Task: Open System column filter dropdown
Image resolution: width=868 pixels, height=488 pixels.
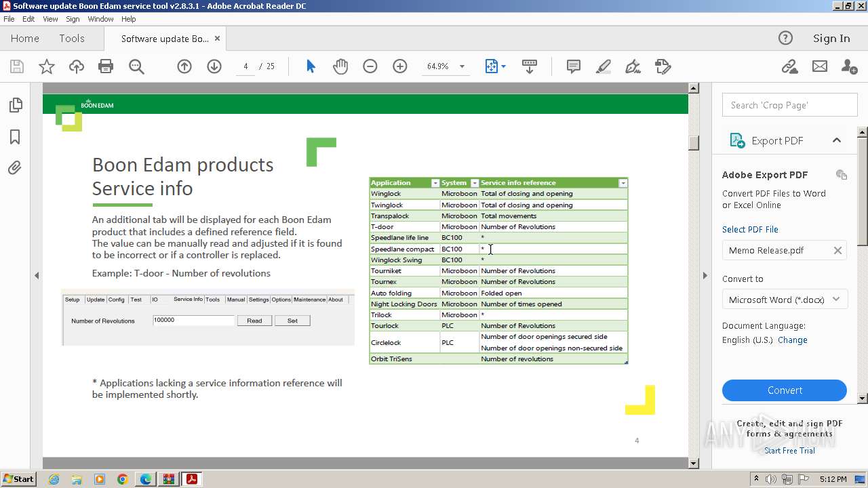Action: pos(475,183)
